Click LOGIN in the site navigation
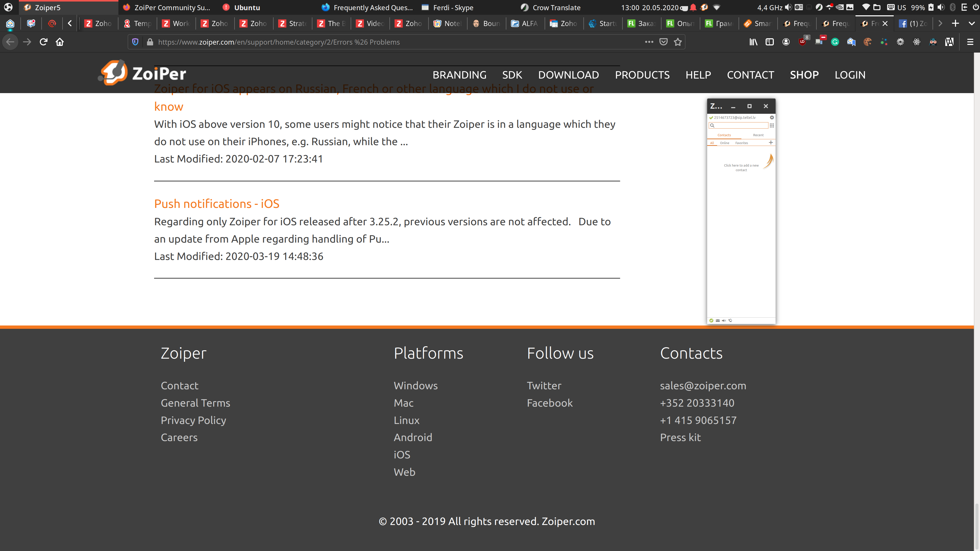Viewport: 980px width, 551px height. click(850, 75)
